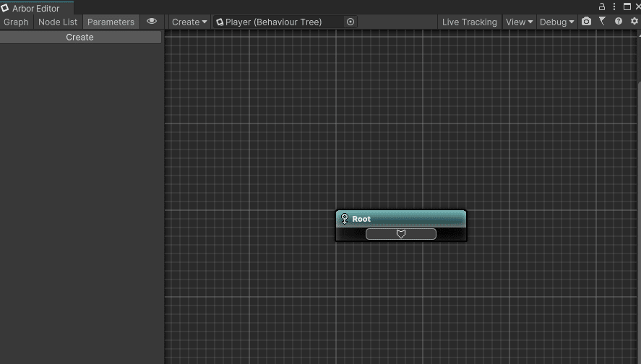
Task: Open help with the question mark icon
Action: pyautogui.click(x=618, y=21)
